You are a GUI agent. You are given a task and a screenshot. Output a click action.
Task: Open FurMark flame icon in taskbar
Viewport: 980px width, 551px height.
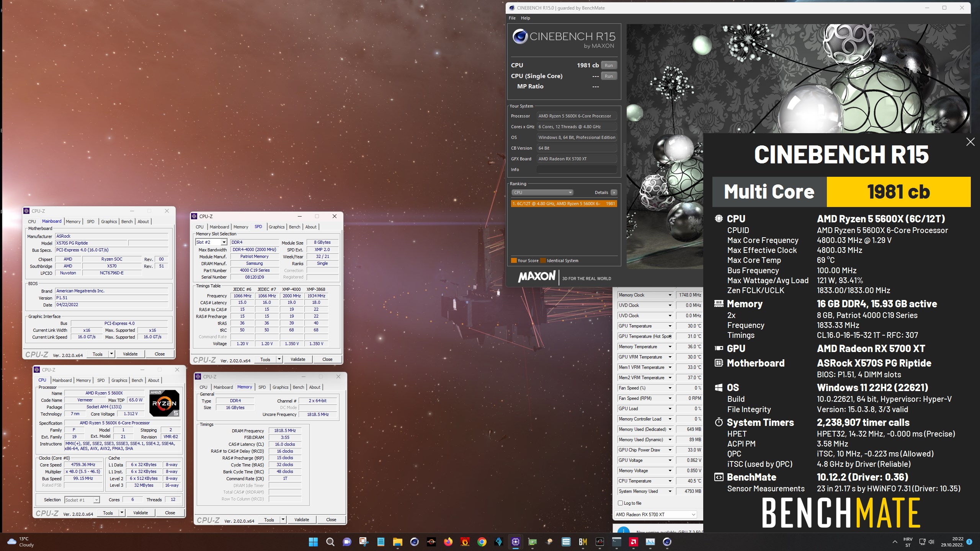coord(465,542)
